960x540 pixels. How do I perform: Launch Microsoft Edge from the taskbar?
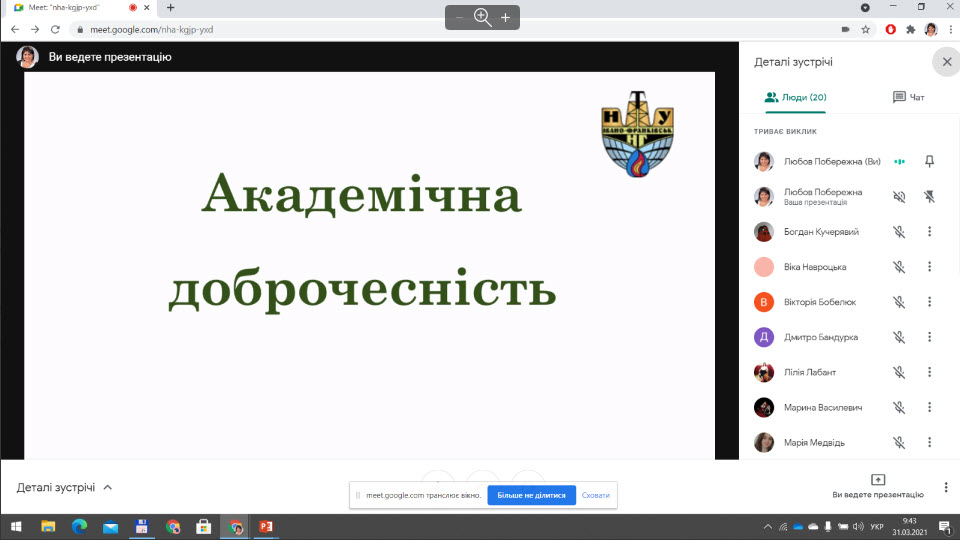click(80, 527)
